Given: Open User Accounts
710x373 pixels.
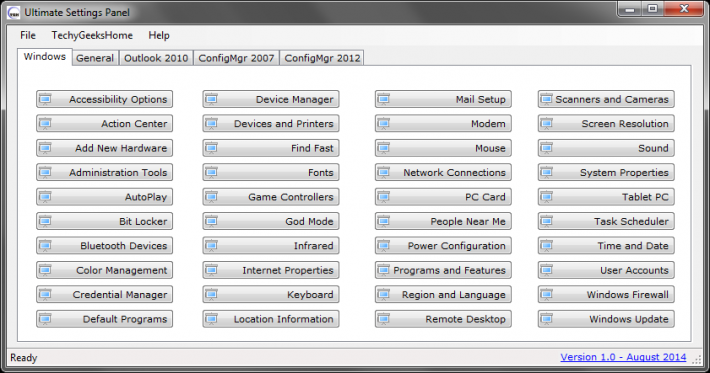Looking at the screenshot, I should [606, 270].
